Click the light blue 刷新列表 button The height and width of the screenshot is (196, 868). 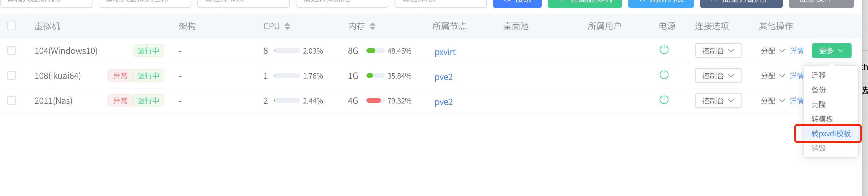click(x=660, y=3)
